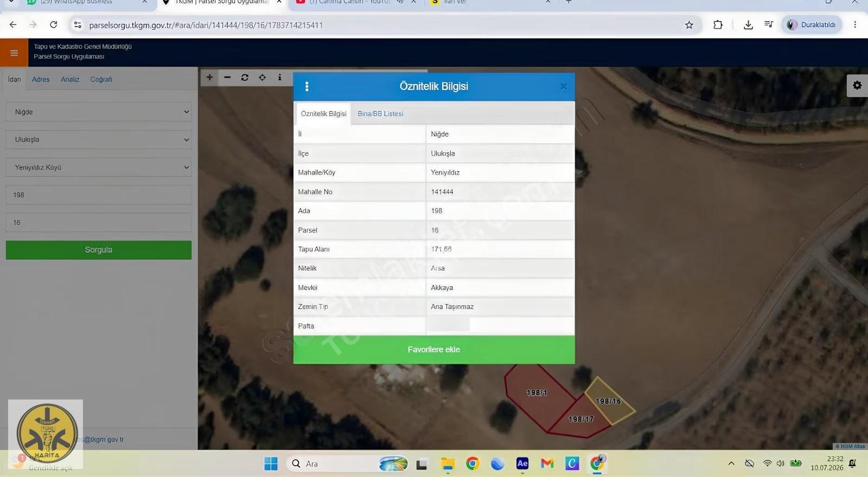This screenshot has width=868, height=477.
Task: Select parcel 198/1 on the map
Action: (x=537, y=392)
